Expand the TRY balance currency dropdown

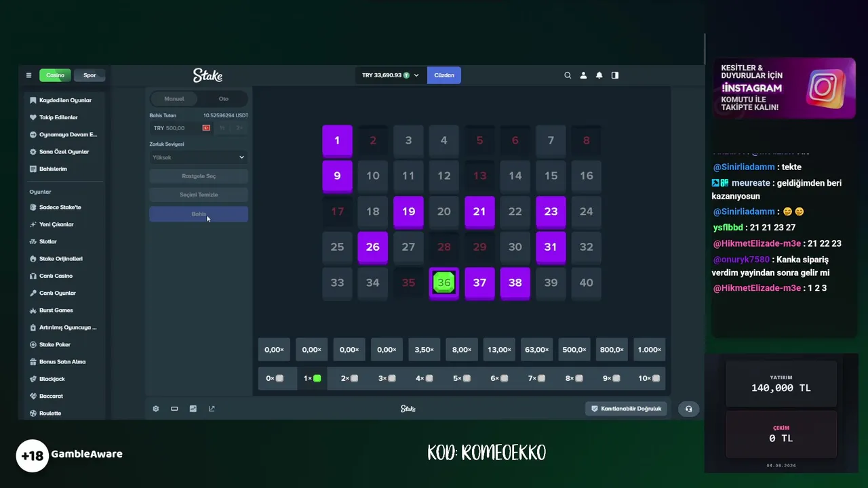391,75
